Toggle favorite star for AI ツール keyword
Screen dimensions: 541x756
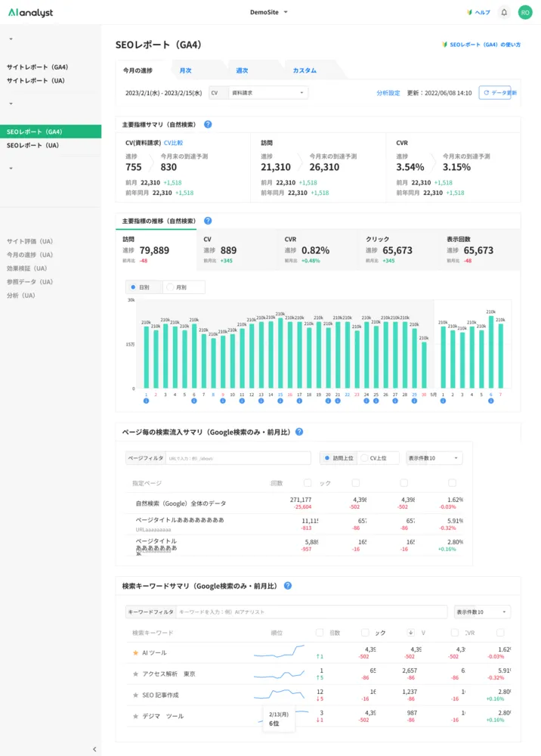[135, 653]
